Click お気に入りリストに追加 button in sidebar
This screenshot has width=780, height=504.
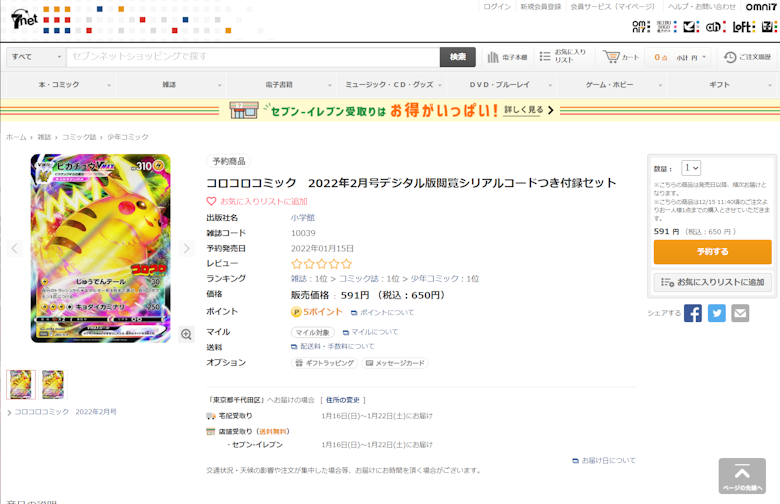pos(712,282)
